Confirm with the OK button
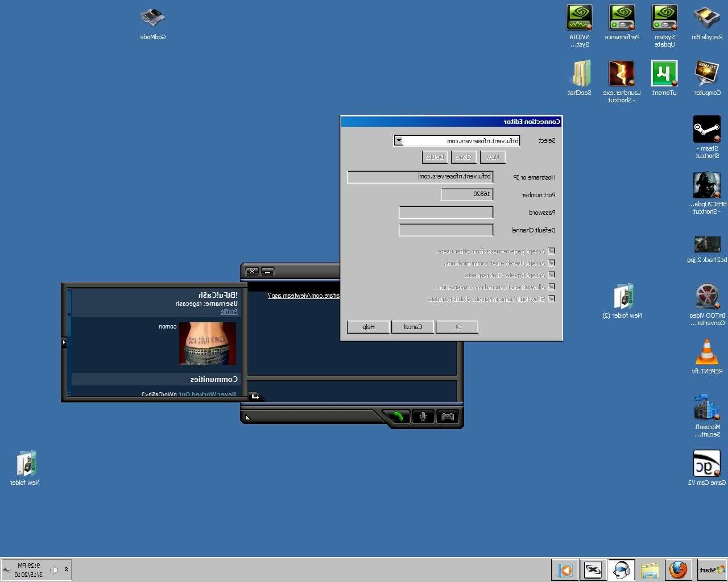This screenshot has height=582, width=728. [457, 327]
